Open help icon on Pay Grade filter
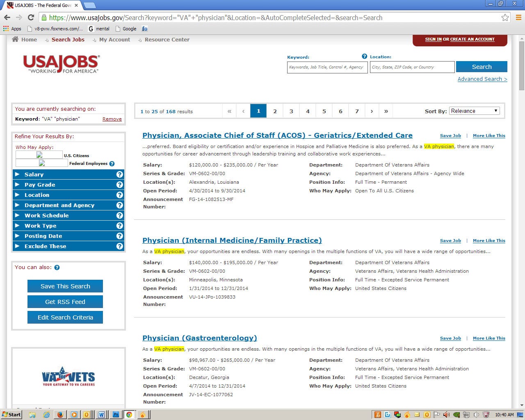Screen dimensions: 525x420 (x=120, y=185)
